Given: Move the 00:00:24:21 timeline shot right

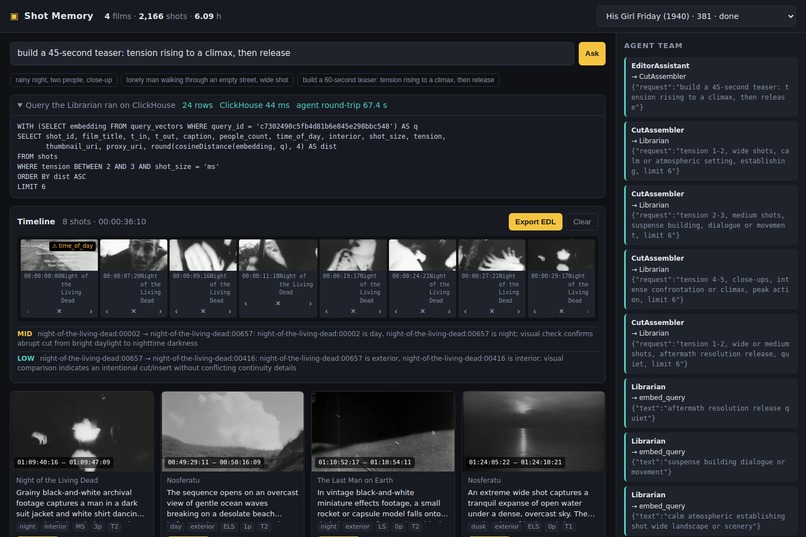Looking at the screenshot, I should click(449, 311).
